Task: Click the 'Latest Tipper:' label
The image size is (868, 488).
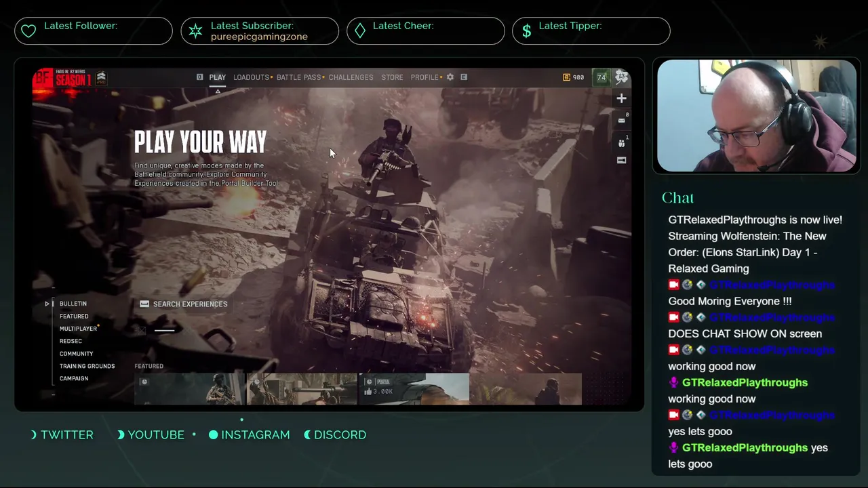Action: pos(570,26)
